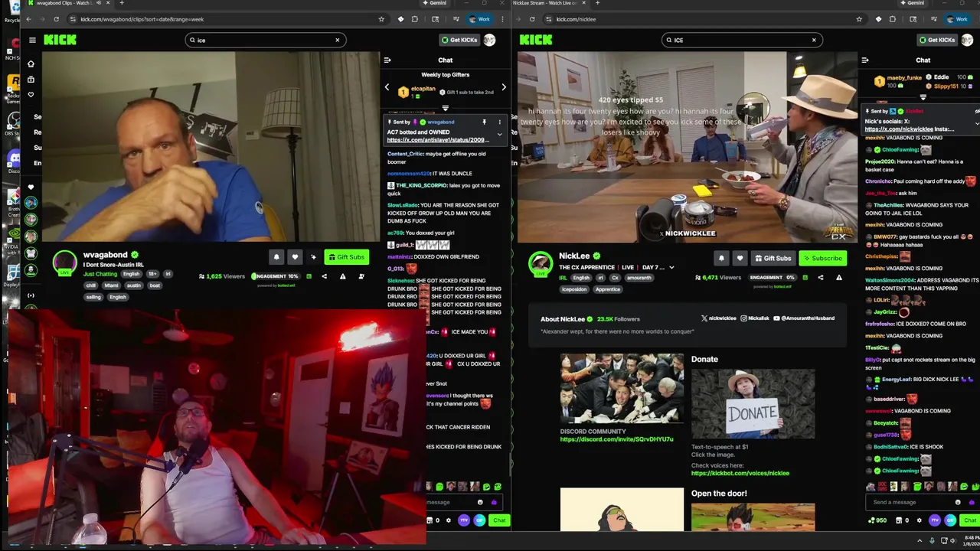Image resolution: width=980 pixels, height=551 pixels.
Task: Select the 'sailing' tag on wvagabond
Action: click(93, 297)
